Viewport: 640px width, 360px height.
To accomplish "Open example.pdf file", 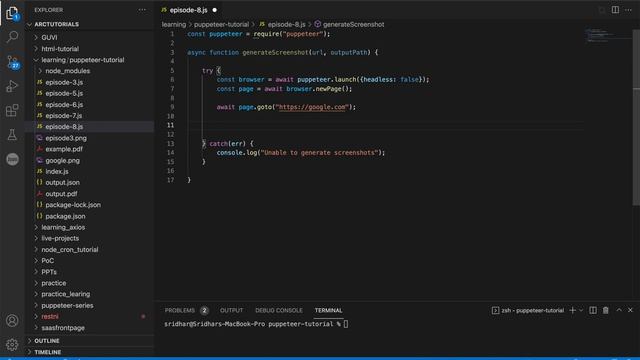I will pyautogui.click(x=64, y=149).
